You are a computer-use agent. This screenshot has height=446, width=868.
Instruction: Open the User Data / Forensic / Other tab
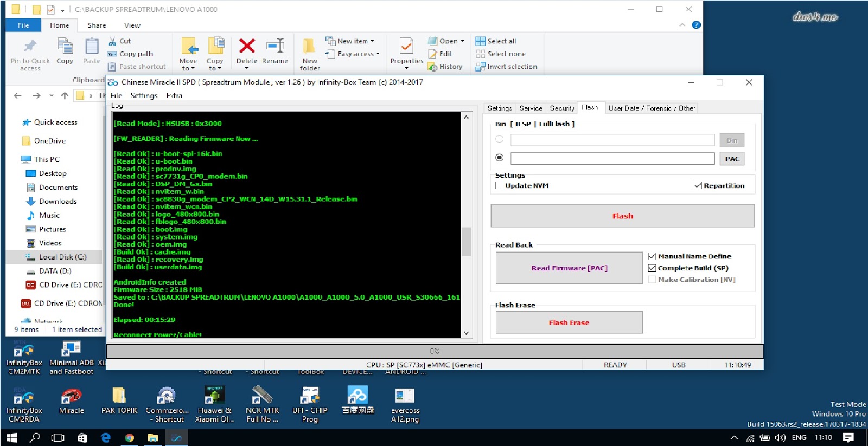click(652, 108)
